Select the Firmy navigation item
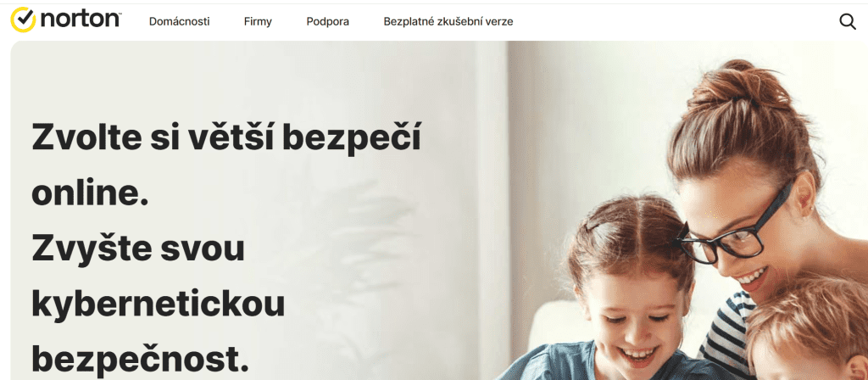Viewport: 868px width, 380px height. click(258, 21)
